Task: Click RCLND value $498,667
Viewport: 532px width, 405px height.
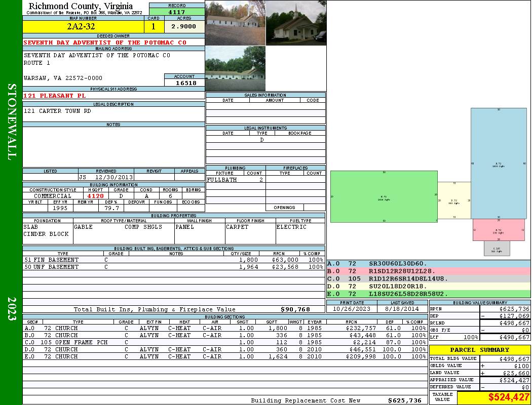Action: 514,323
